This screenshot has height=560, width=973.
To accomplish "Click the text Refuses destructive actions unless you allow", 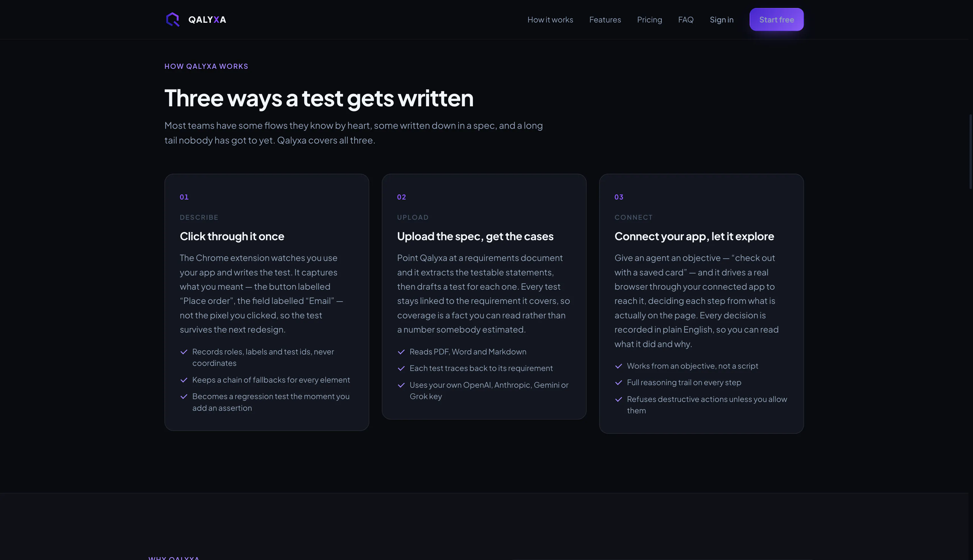I will (707, 399).
